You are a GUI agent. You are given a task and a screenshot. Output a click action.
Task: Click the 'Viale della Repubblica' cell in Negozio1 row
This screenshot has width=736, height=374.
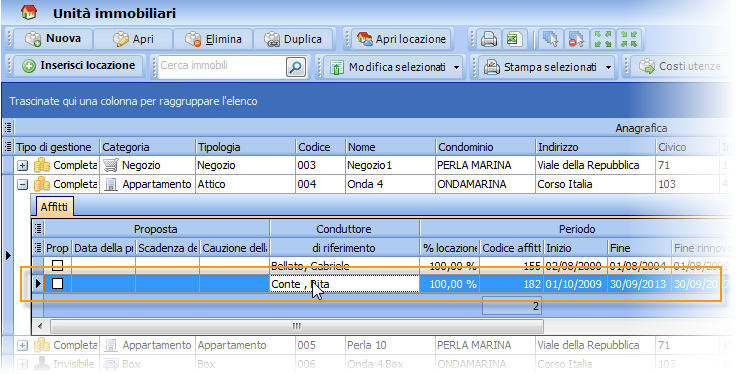tap(595, 165)
